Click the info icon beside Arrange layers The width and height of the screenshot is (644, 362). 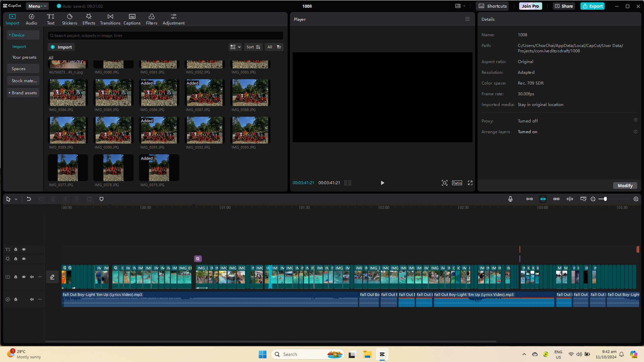(x=636, y=132)
